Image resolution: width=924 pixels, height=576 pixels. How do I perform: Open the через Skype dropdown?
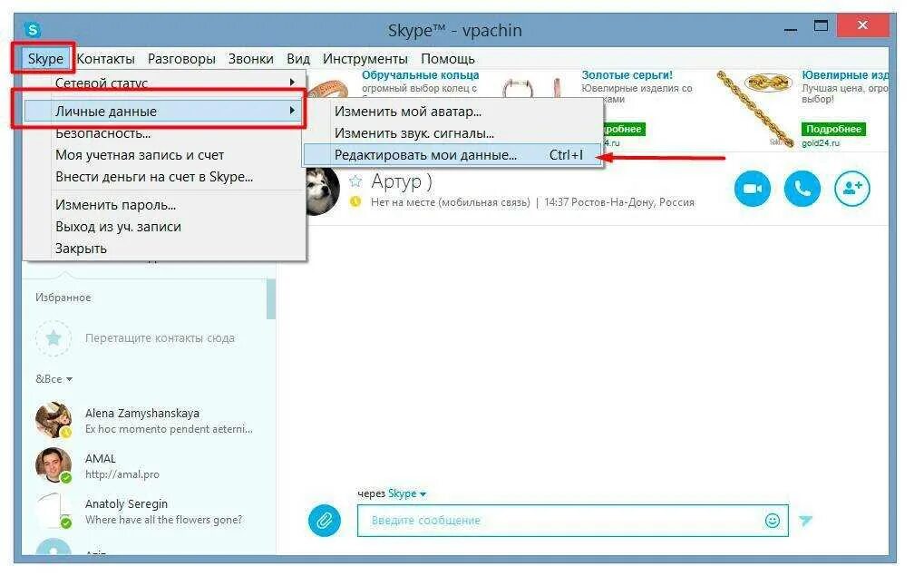click(x=406, y=493)
